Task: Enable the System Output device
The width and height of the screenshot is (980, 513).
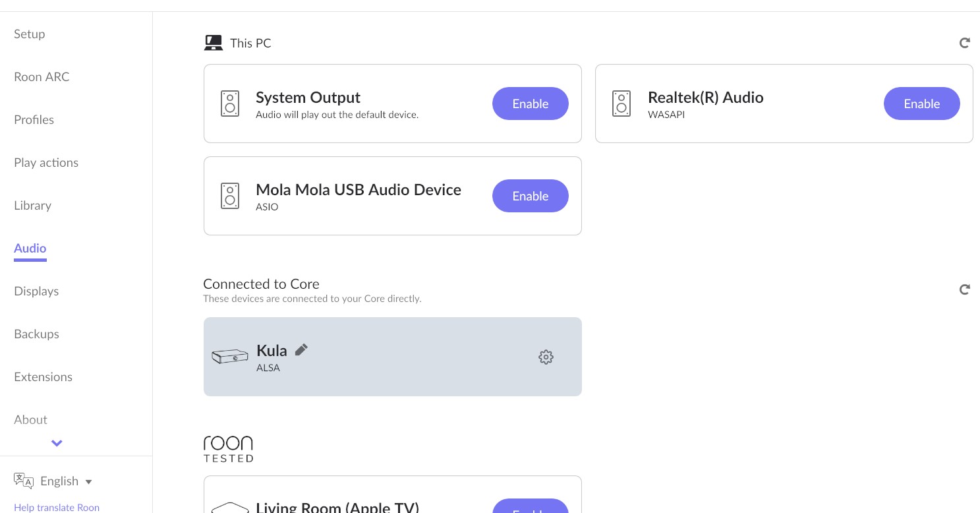Action: (x=530, y=104)
